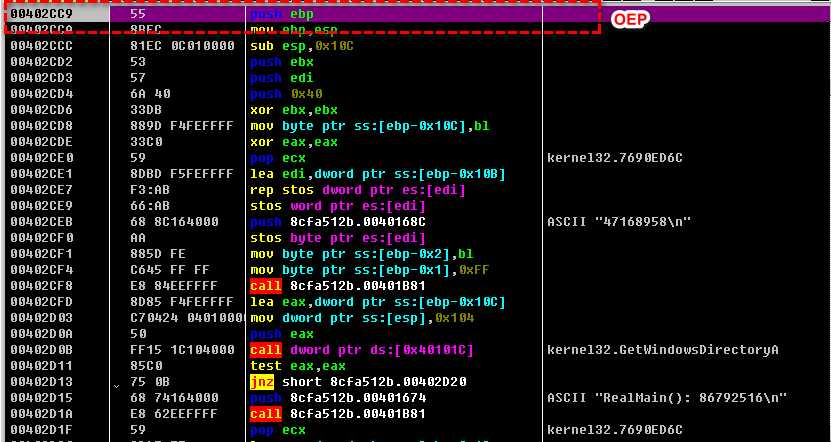Select 'xor eax,eax' instruction
Viewport: 831px width, 442px height.
[x=294, y=142]
